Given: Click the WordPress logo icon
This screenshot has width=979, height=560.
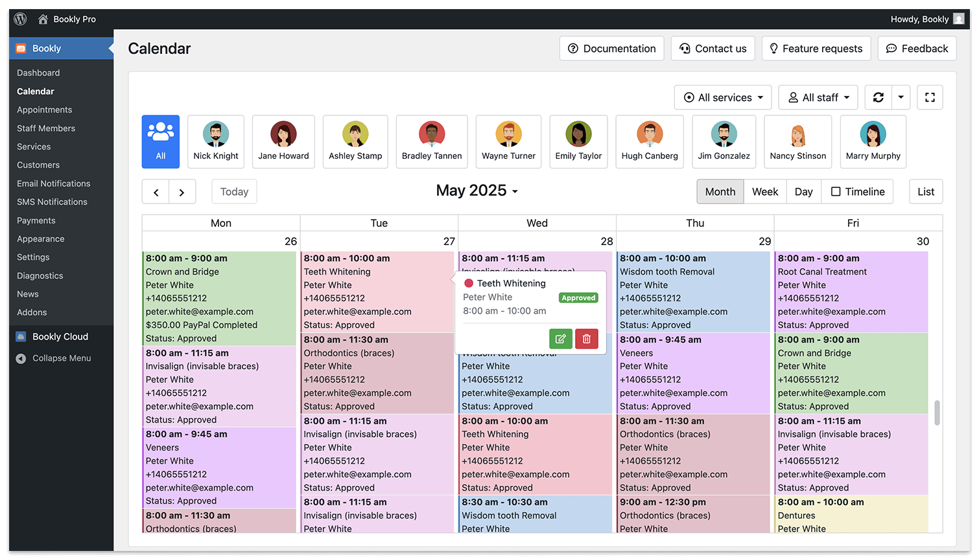Looking at the screenshot, I should tap(21, 19).
